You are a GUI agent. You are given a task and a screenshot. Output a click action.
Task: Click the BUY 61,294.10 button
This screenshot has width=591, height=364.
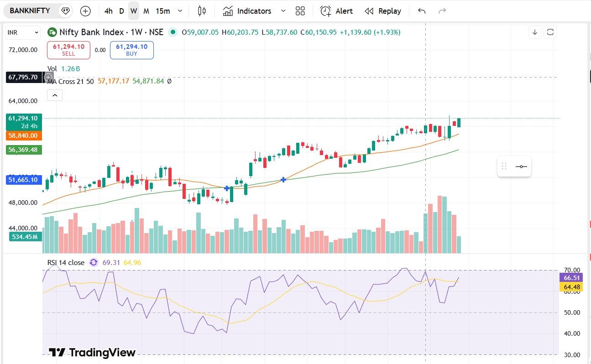tap(131, 50)
